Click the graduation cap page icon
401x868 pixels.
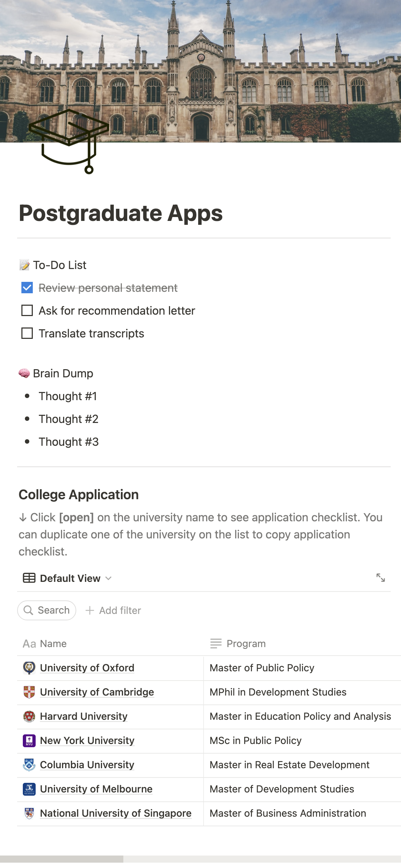point(68,141)
